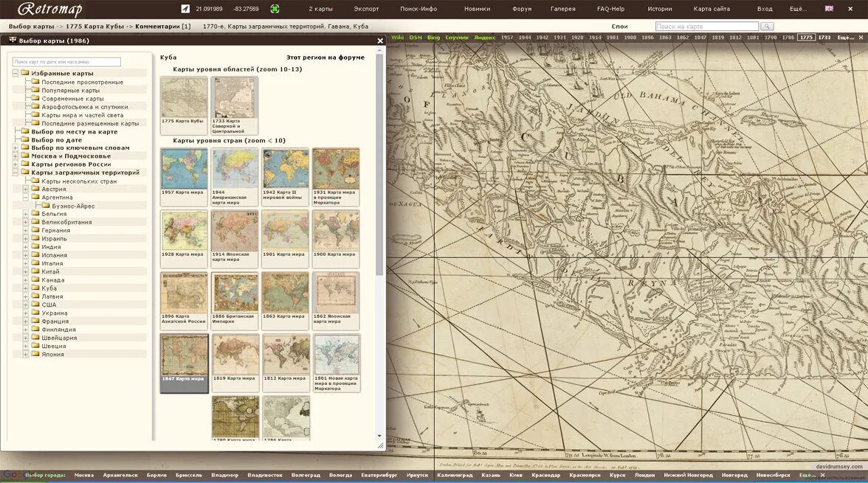Click the Поиск на карте field

[707, 27]
